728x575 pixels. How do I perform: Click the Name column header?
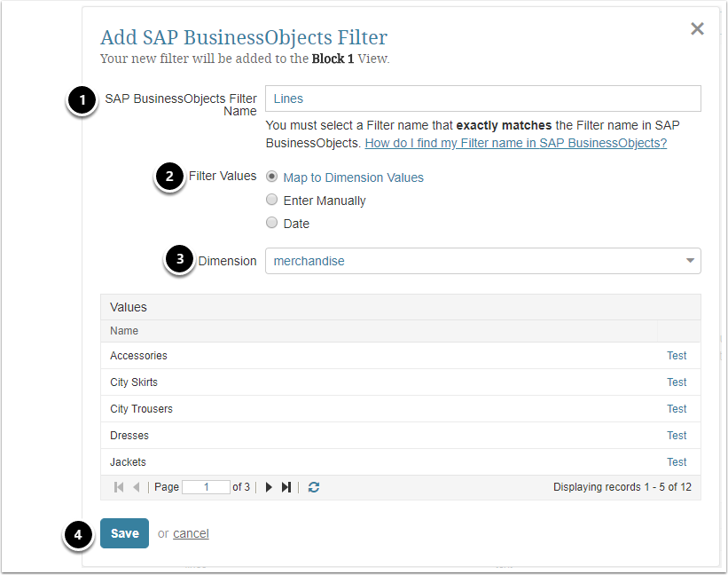click(x=379, y=331)
